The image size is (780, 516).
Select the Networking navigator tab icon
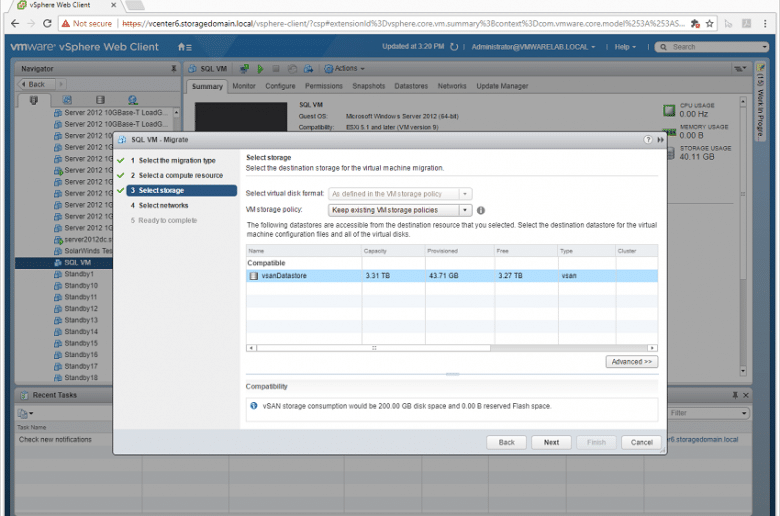[x=132, y=100]
